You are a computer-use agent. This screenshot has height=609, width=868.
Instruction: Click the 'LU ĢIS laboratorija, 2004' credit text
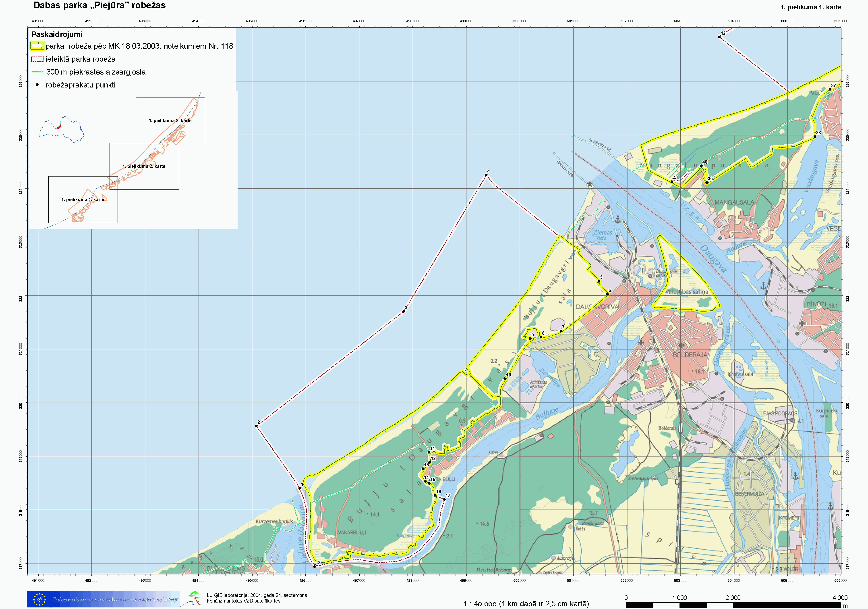coord(257,595)
